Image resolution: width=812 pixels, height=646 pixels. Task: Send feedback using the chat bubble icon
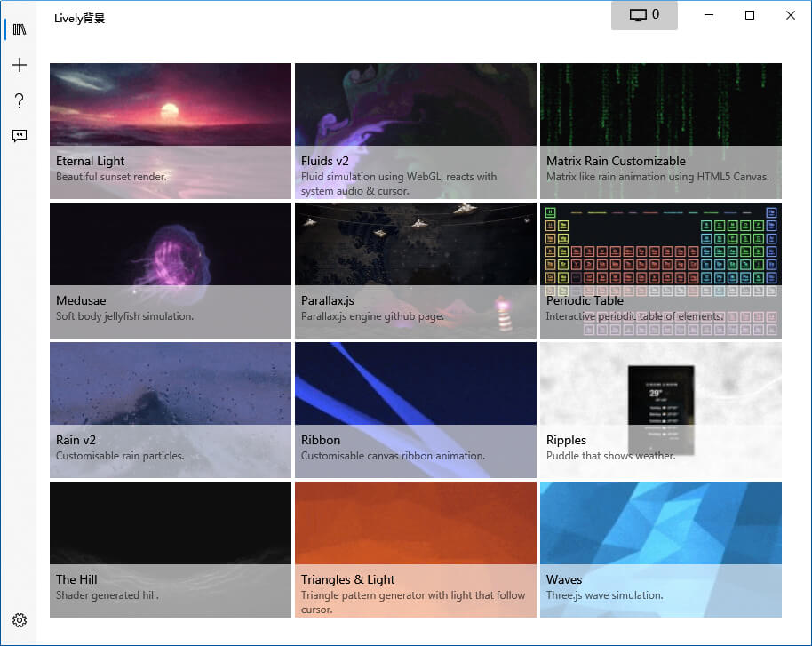(x=20, y=135)
